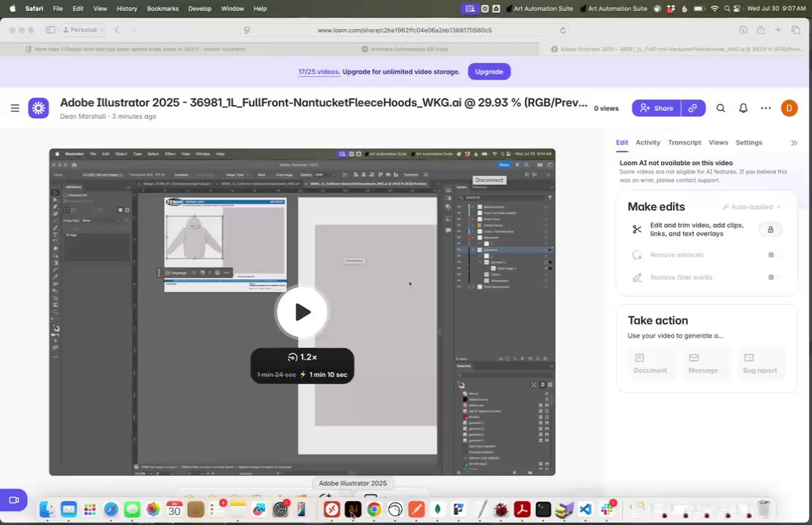Switch to the Transcript tab
812x525 pixels.
tap(684, 142)
